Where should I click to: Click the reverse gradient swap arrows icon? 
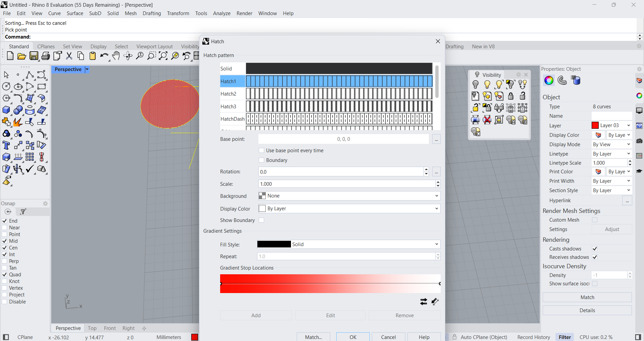[424, 302]
